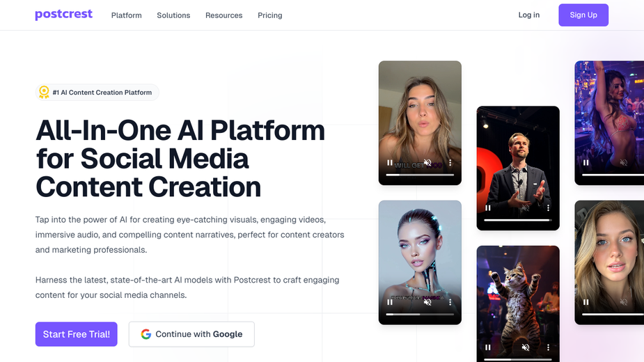The height and width of the screenshot is (362, 644).
Task: Unmute the dancing cat video
Action: [x=526, y=347]
